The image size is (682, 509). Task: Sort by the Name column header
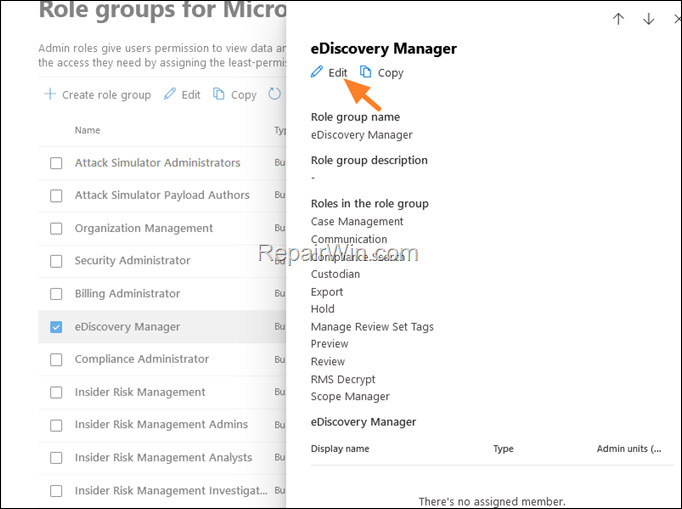pyautogui.click(x=87, y=130)
